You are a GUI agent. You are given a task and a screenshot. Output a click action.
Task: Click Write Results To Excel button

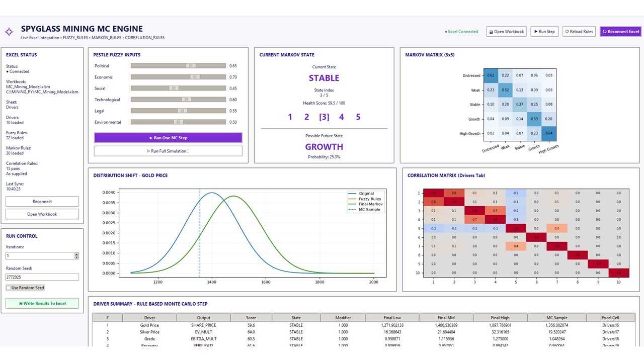point(42,303)
